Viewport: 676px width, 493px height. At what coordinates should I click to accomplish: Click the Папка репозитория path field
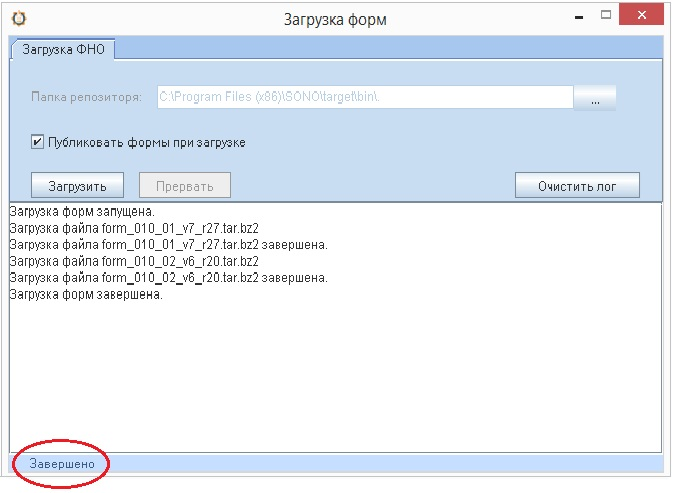(365, 97)
